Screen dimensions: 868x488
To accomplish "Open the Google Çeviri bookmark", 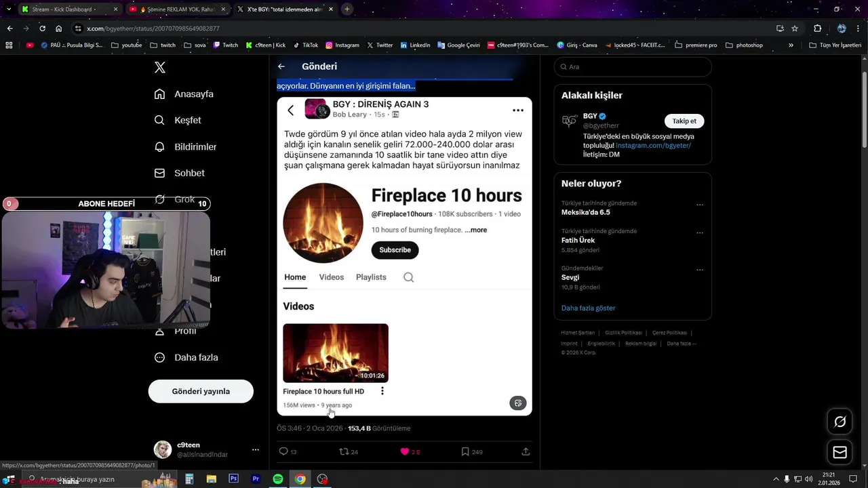I will (x=458, y=45).
